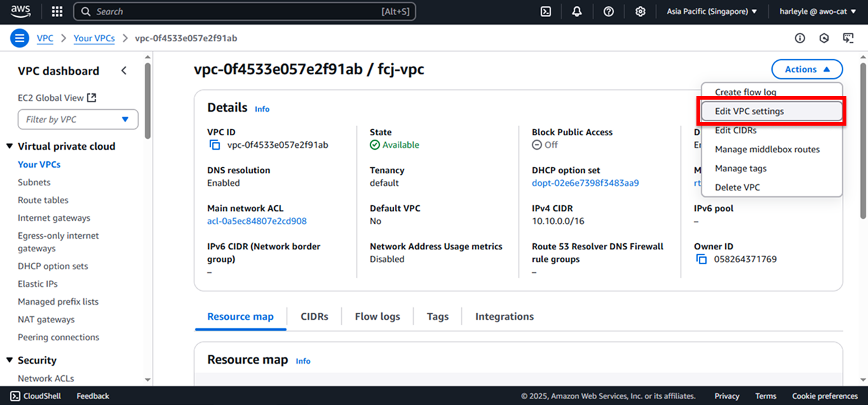Open Cookie preferences in the footer
The height and width of the screenshot is (405, 868).
(825, 396)
